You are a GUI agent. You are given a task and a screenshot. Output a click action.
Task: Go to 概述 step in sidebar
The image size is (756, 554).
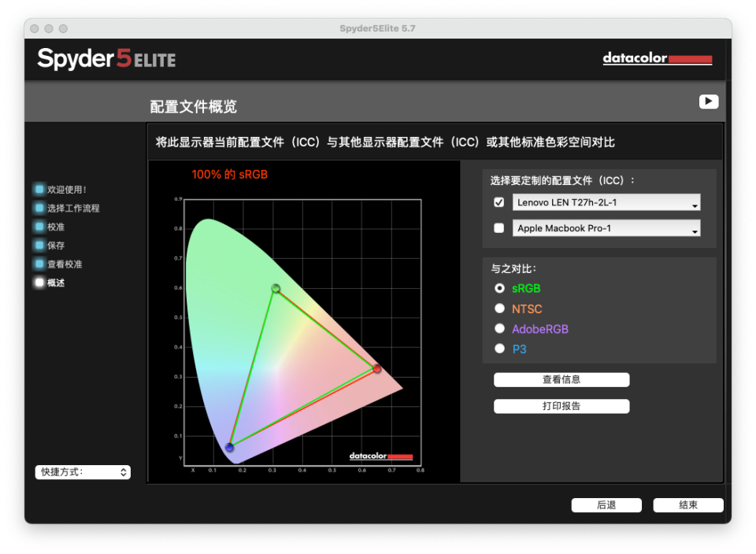(56, 283)
